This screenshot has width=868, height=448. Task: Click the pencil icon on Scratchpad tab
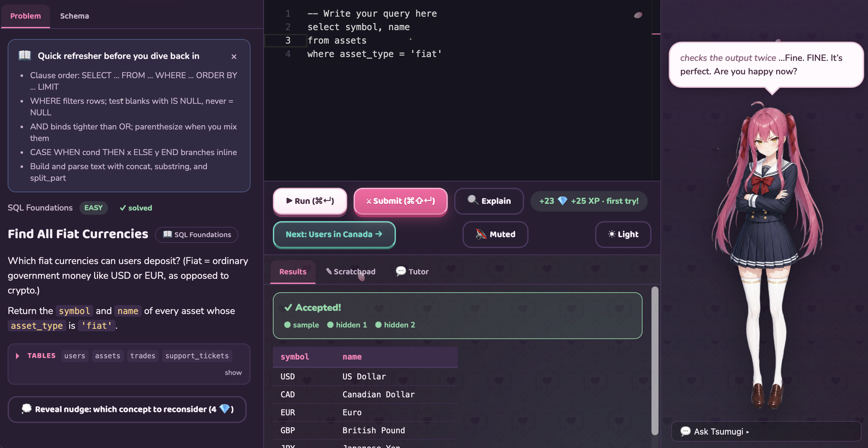tap(329, 271)
